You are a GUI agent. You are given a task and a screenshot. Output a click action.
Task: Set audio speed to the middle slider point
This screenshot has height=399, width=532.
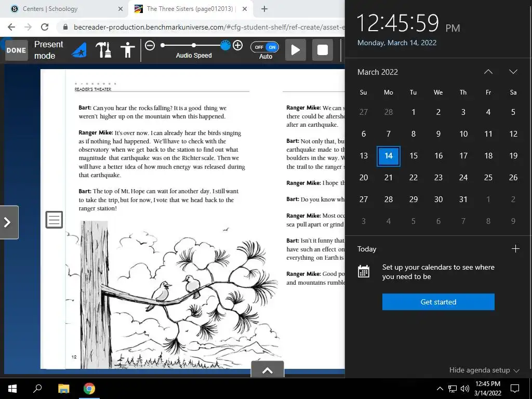pos(194,45)
